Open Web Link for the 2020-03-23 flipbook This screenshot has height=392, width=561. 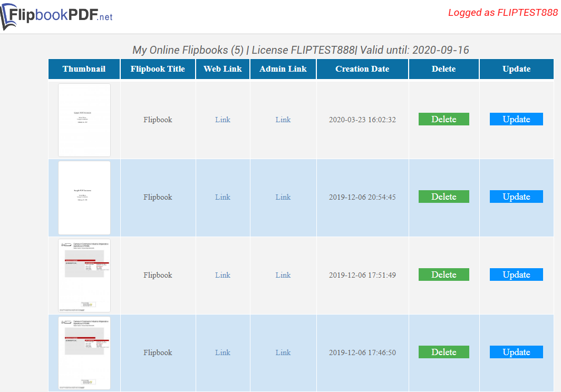pos(223,120)
